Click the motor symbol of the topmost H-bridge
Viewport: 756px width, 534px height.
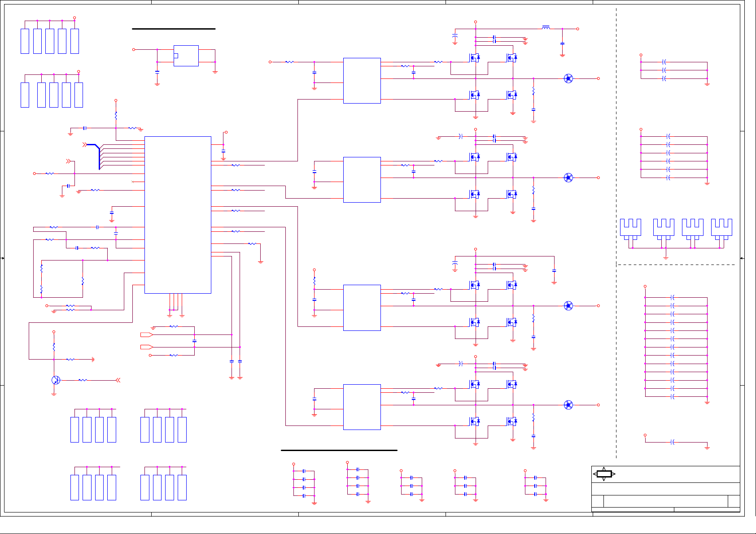568,78
